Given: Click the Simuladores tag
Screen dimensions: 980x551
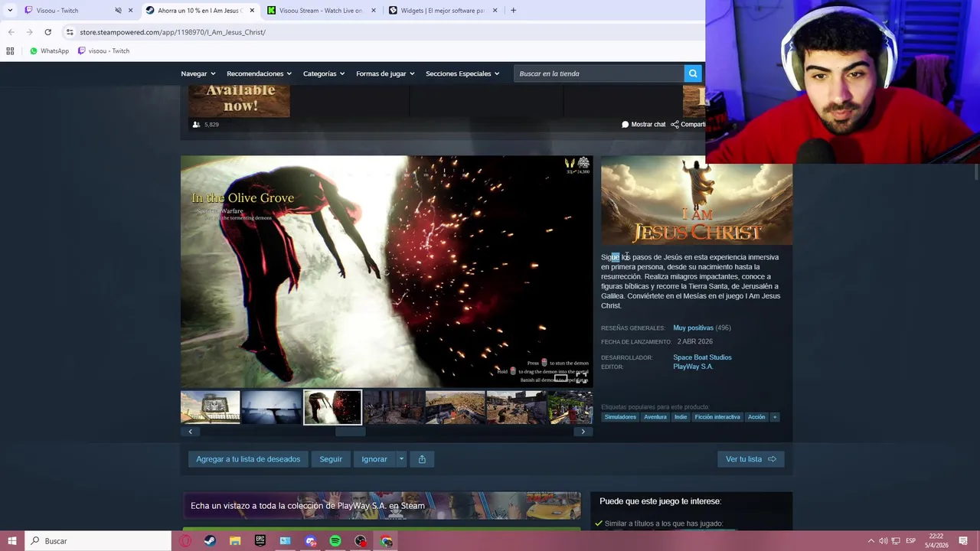Looking at the screenshot, I should coord(620,417).
